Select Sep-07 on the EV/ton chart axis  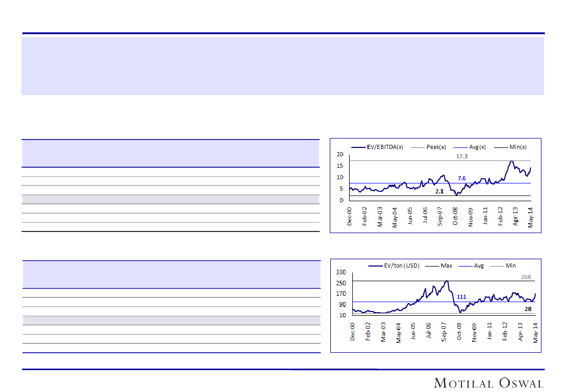(444, 332)
